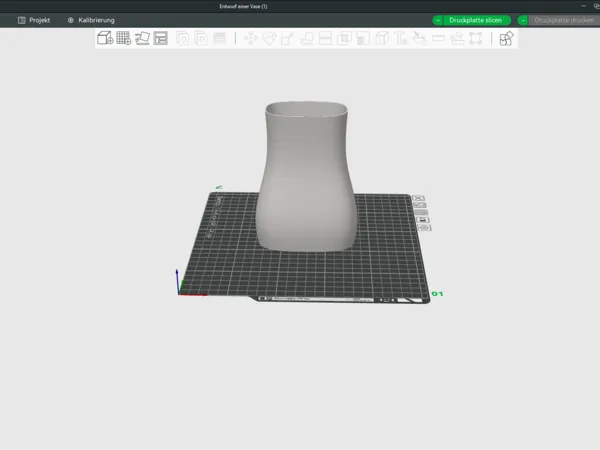Click the square-with-corner-handles toolbar icon
The width and height of the screenshot is (600, 450).
[476, 38]
